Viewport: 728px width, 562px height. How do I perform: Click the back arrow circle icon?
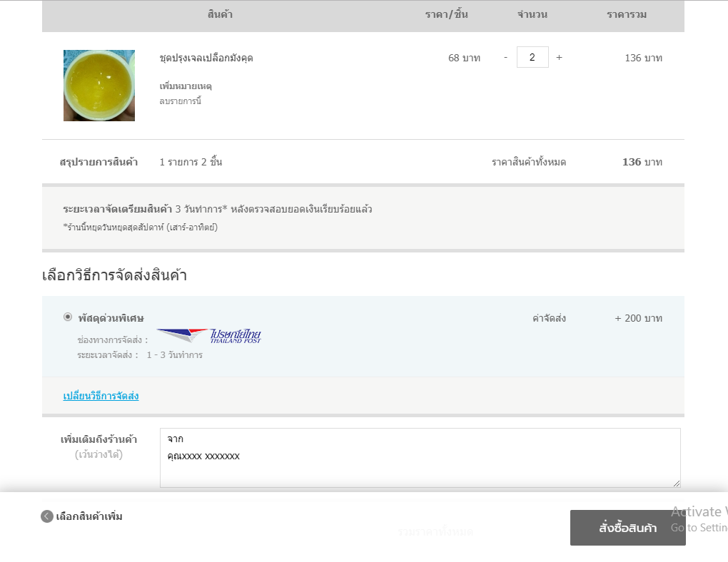point(47,516)
